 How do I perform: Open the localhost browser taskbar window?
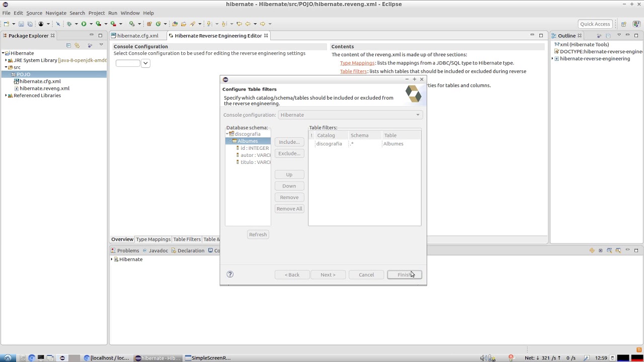pos(107,358)
